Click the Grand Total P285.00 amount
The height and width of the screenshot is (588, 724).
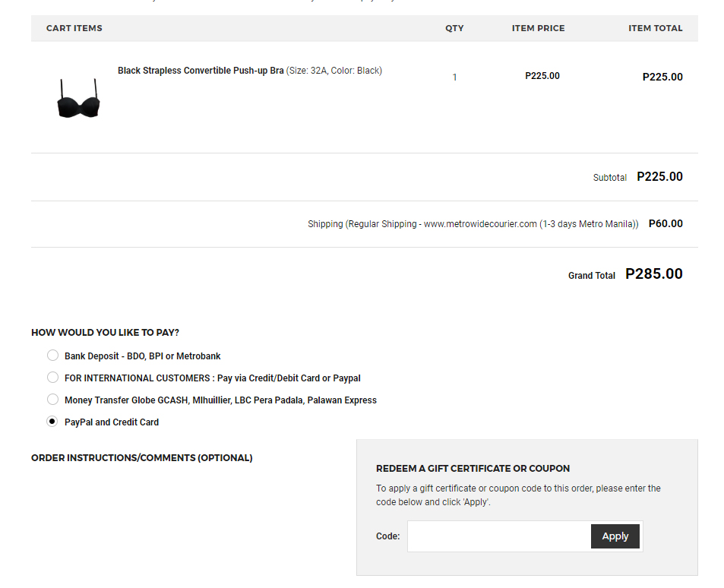(653, 274)
